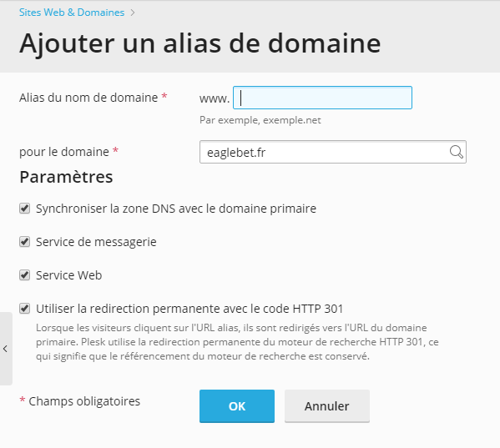Click the breadcrumb chevron arrow after Domaines
Viewport: 500px width, 448px height.
coord(133,13)
